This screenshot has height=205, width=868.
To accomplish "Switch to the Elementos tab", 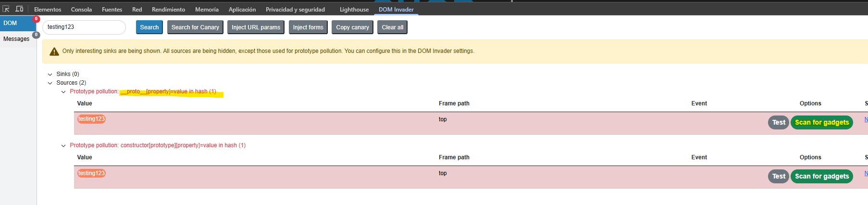I will coord(48,10).
